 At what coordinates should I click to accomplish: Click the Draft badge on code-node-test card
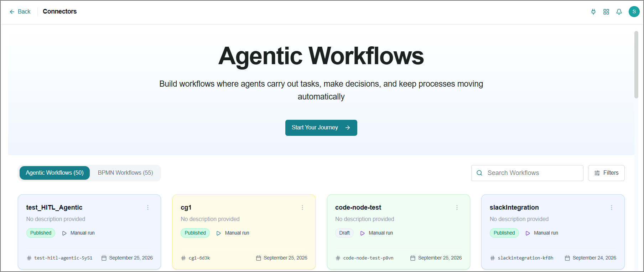344,233
